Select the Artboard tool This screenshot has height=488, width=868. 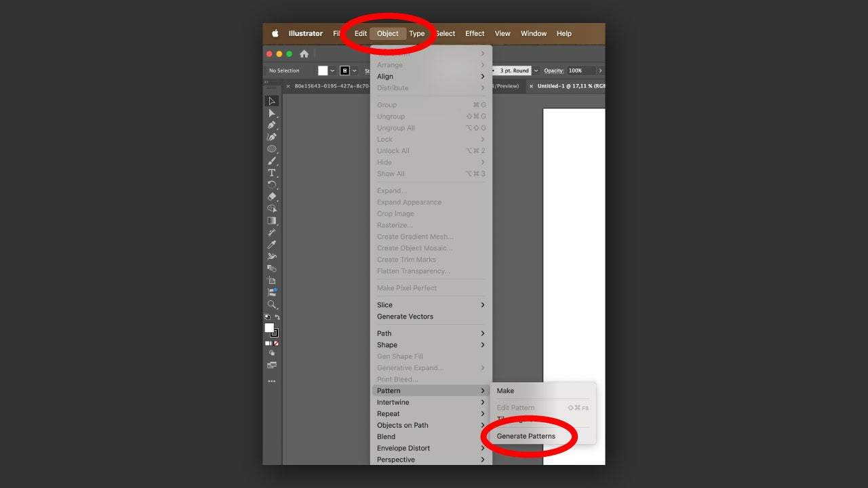pyautogui.click(x=272, y=281)
